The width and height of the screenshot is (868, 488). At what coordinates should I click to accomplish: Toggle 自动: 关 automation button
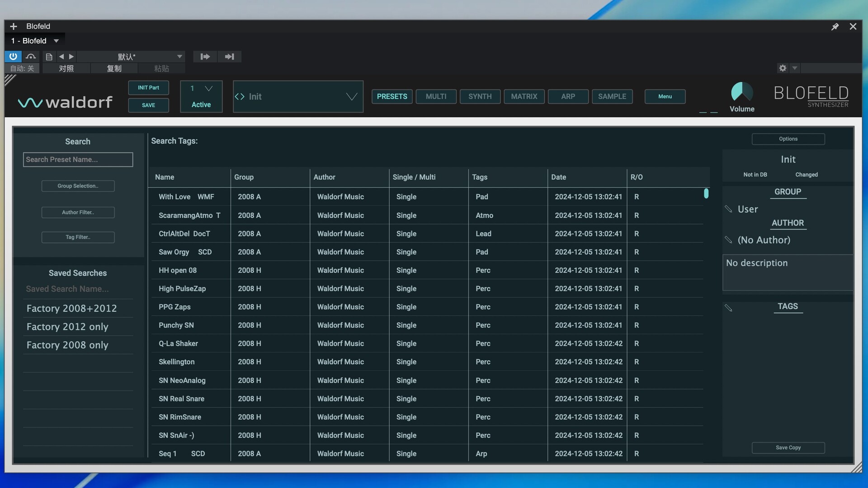tap(22, 68)
